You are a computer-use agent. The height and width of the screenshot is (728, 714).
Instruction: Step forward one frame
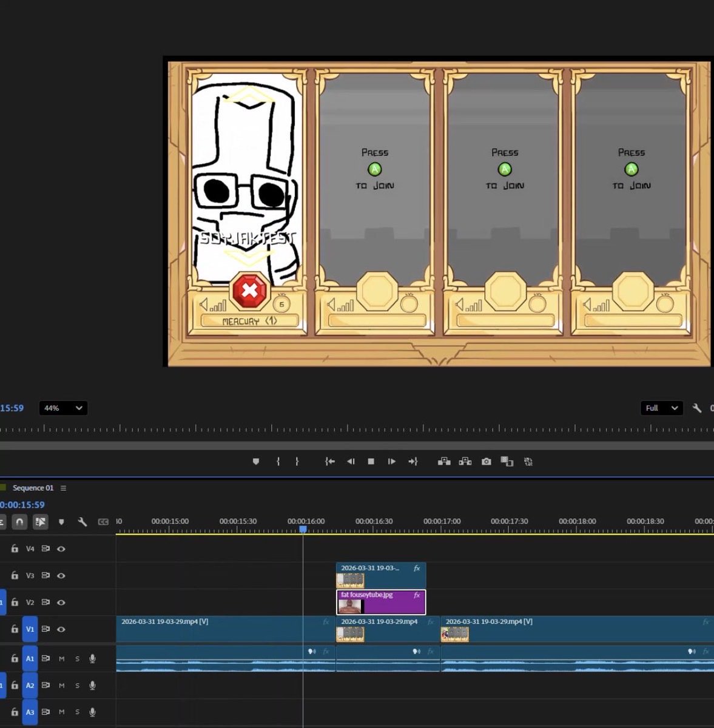[x=392, y=462]
